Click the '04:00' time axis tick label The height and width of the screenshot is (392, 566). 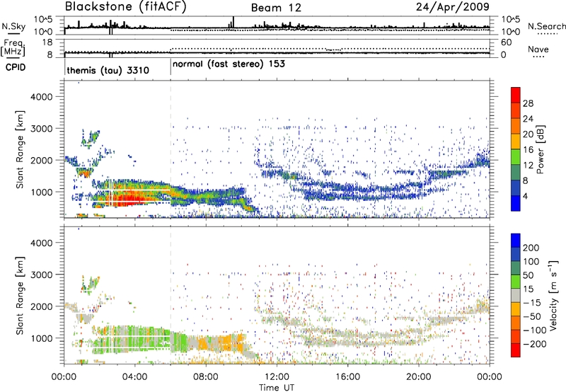(134, 377)
